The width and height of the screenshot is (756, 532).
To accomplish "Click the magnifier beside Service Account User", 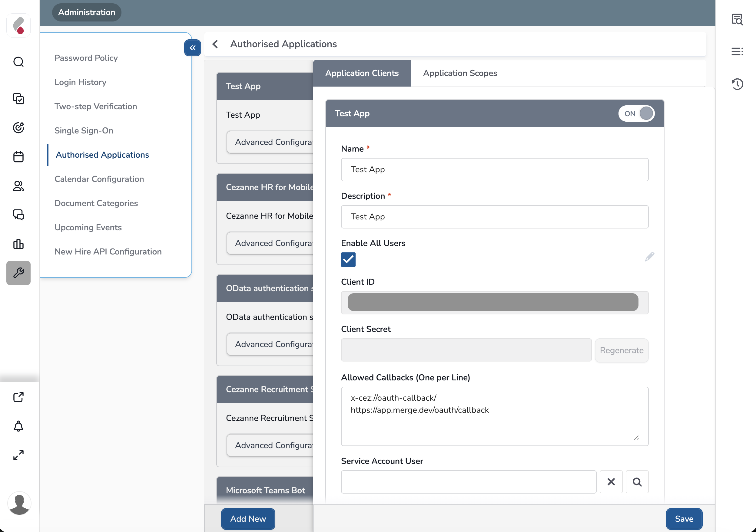I will [637, 482].
